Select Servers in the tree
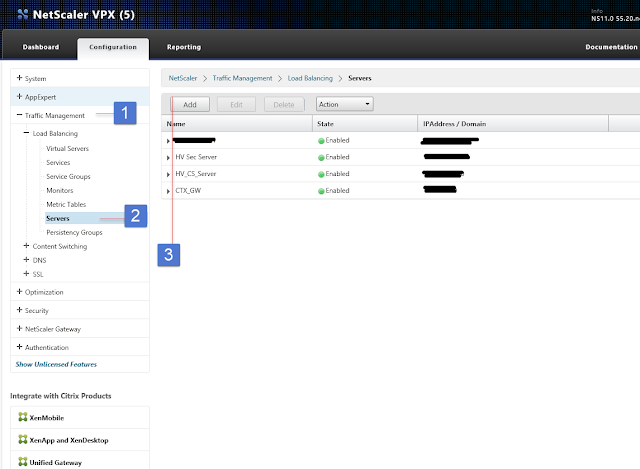Image resolution: width=640 pixels, height=469 pixels. click(58, 218)
